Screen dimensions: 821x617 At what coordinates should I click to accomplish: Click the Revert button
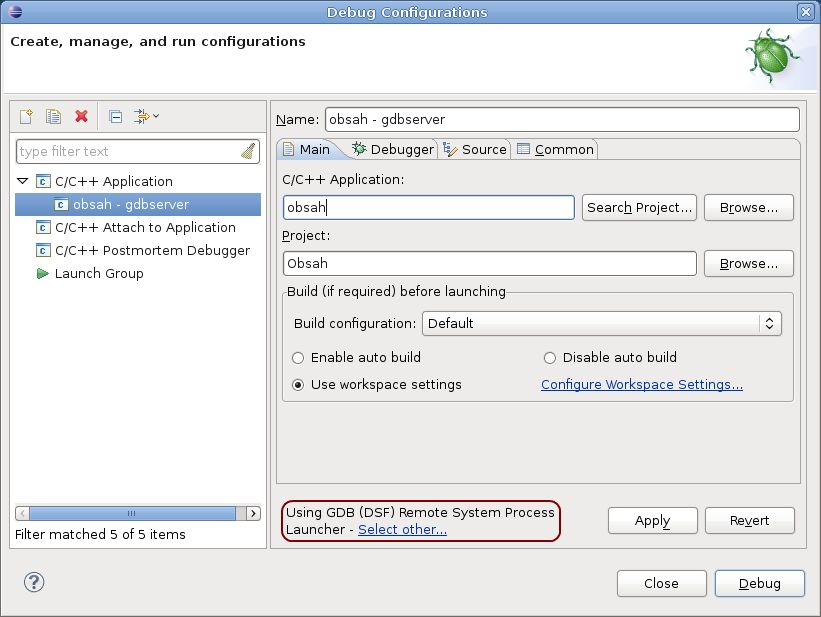[749, 521]
